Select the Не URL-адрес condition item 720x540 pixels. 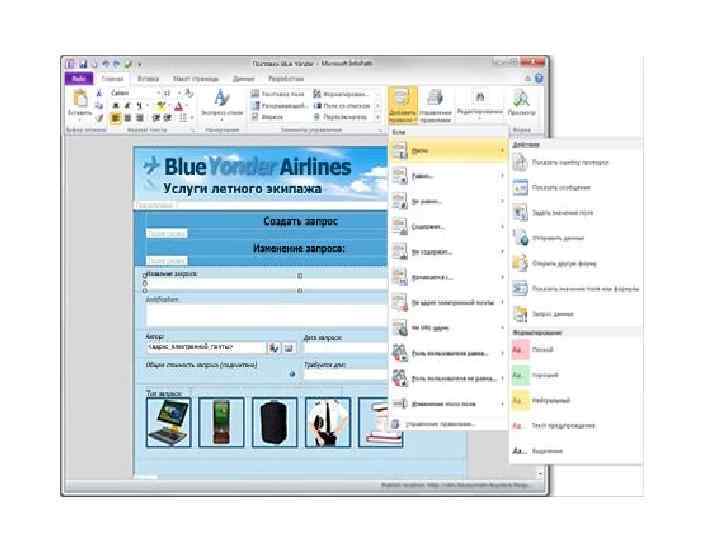(x=448, y=328)
